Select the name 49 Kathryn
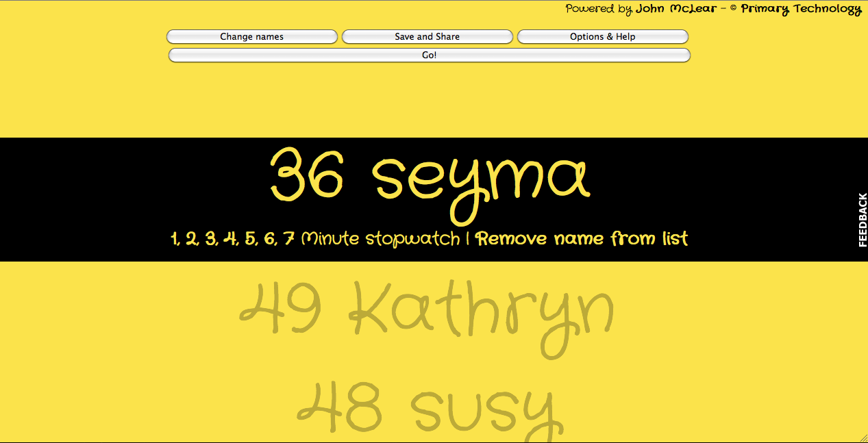 pos(426,319)
